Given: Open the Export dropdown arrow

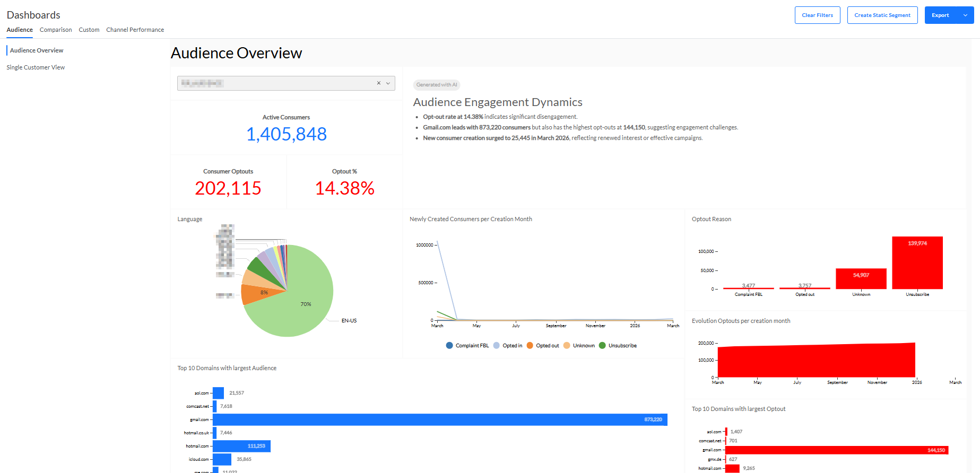Looking at the screenshot, I should (965, 15).
